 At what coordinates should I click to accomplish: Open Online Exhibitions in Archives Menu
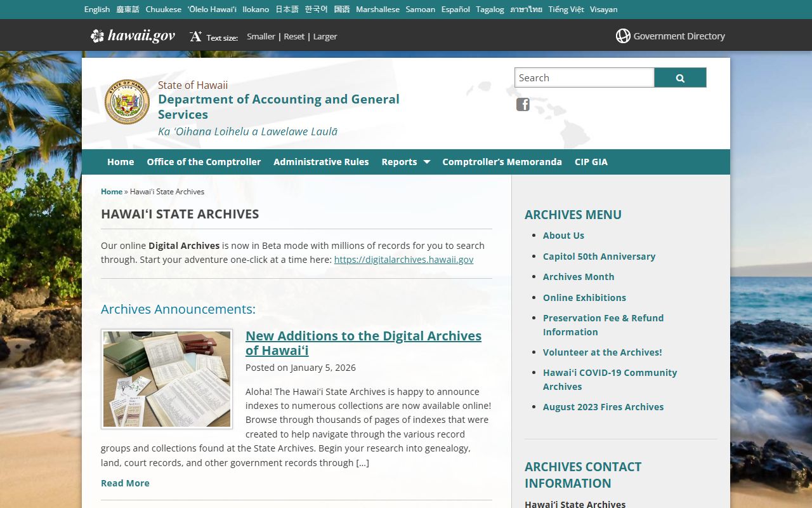coord(584,298)
